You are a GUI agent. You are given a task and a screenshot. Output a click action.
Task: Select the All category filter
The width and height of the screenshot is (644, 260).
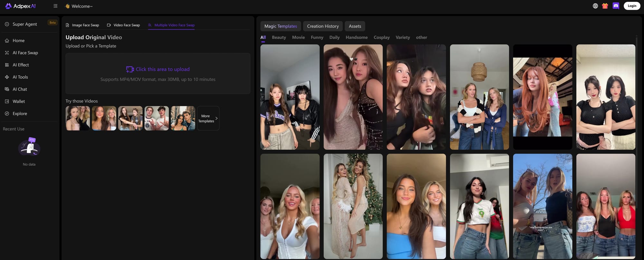[x=263, y=37]
